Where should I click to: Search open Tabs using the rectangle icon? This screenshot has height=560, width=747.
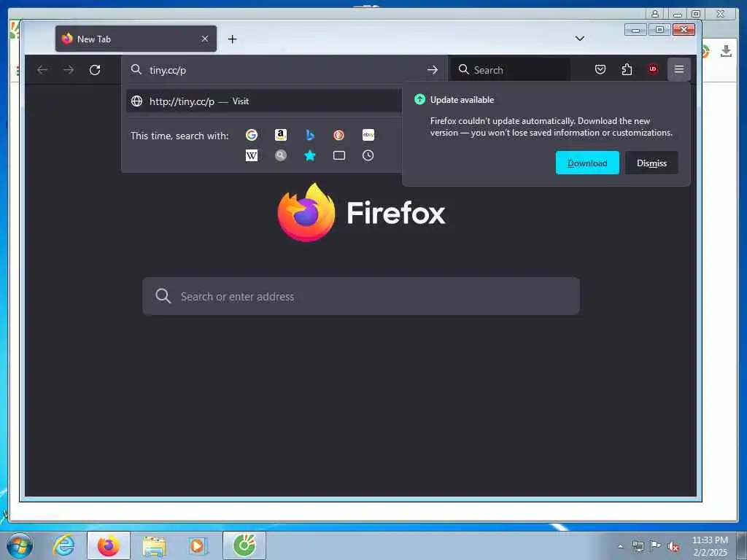point(338,155)
